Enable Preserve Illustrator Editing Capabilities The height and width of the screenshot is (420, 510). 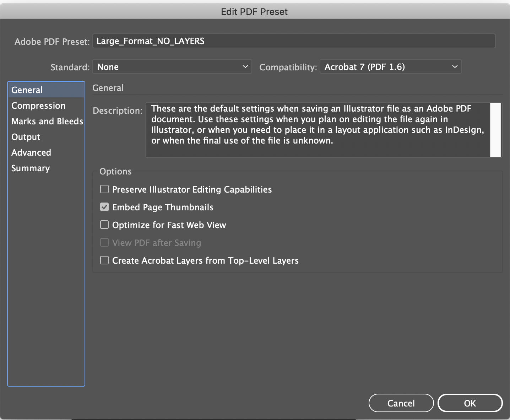tap(104, 189)
